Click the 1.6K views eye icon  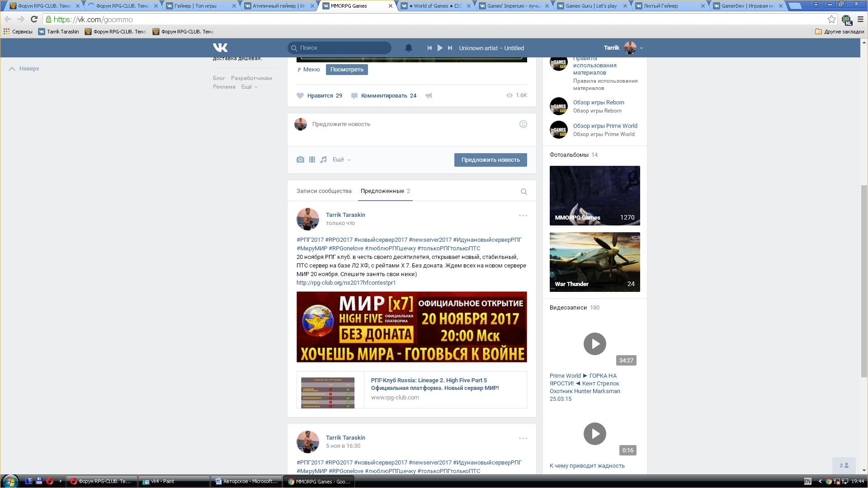(509, 95)
